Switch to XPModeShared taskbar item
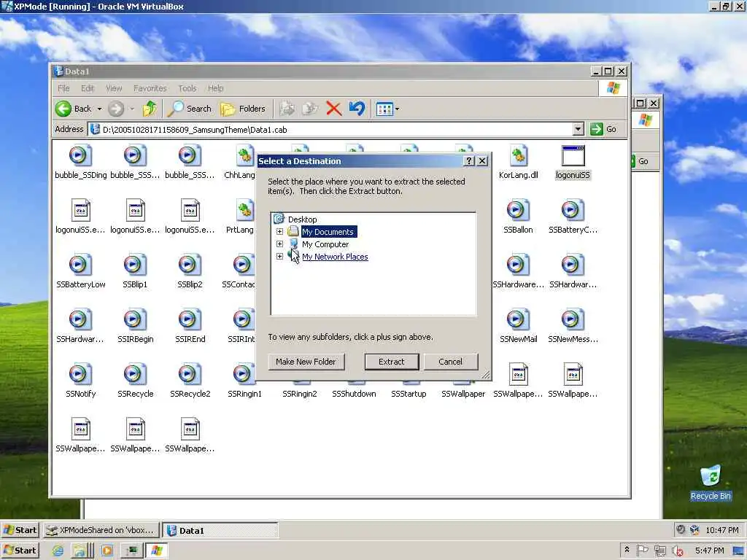Image resolution: width=747 pixels, height=560 pixels. click(x=101, y=530)
